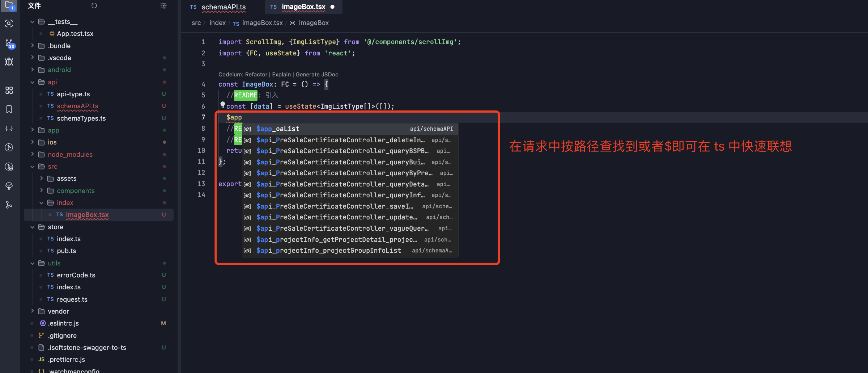Click the index breadcrumb segment

coord(217,23)
